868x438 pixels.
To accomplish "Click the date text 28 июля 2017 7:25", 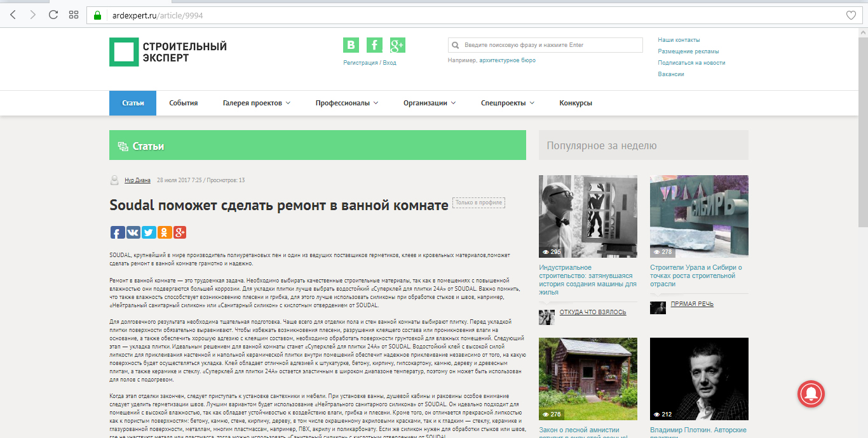I will [x=179, y=180].
